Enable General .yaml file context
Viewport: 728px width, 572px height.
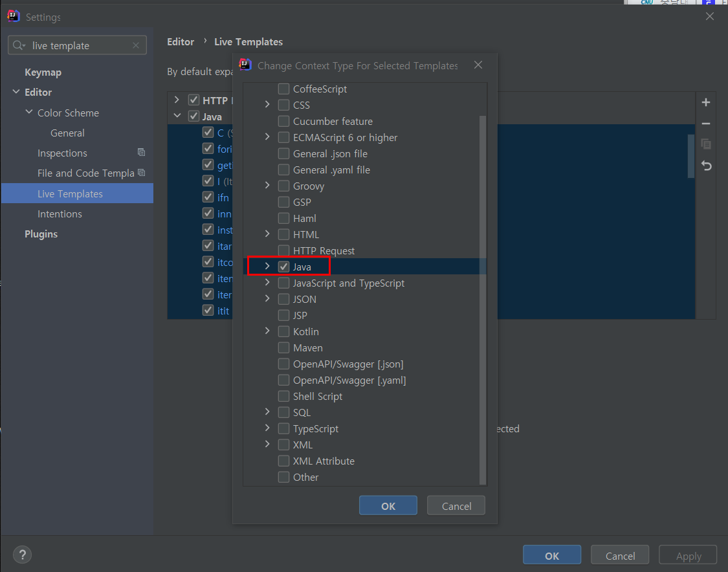click(x=283, y=170)
